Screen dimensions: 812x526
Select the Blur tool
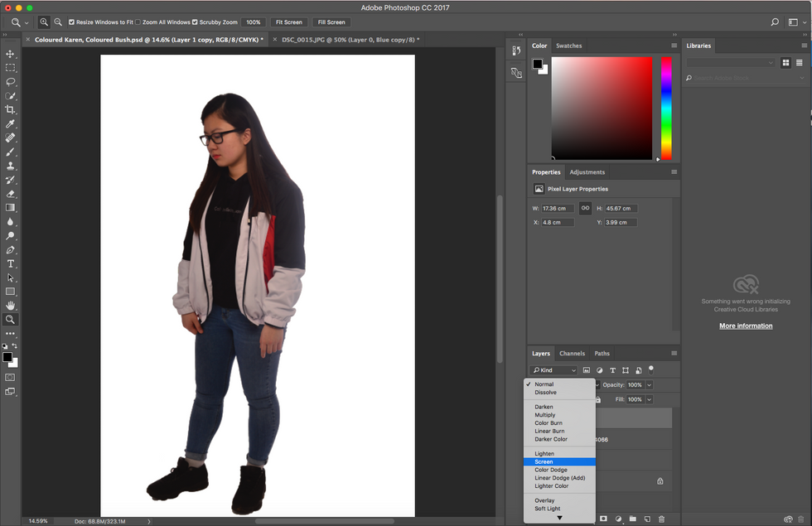tap(10, 222)
